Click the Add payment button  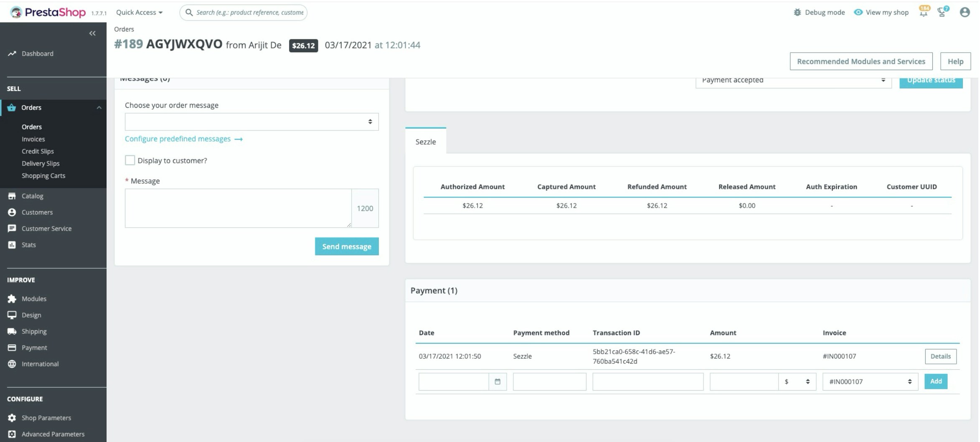pyautogui.click(x=936, y=381)
